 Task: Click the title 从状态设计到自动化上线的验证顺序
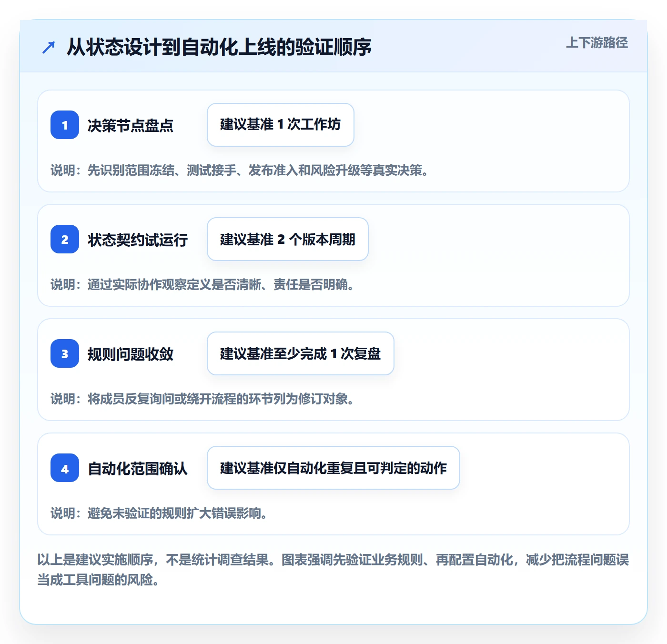click(x=219, y=47)
